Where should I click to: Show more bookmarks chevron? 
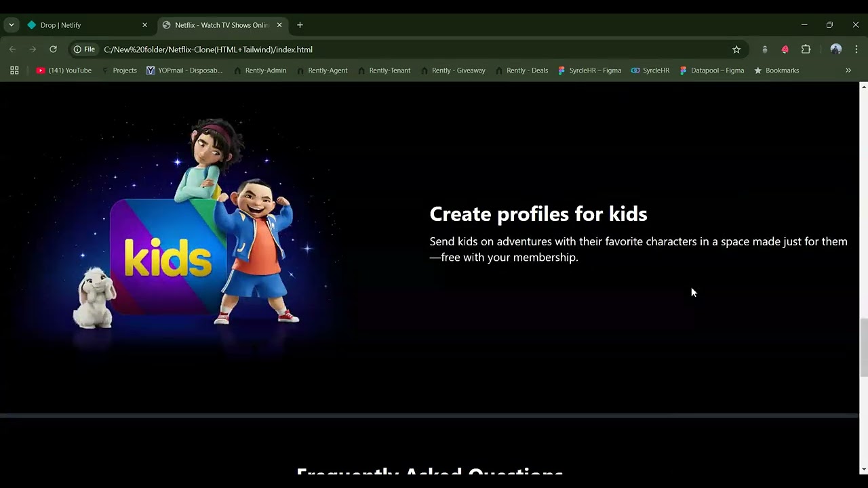coord(848,70)
